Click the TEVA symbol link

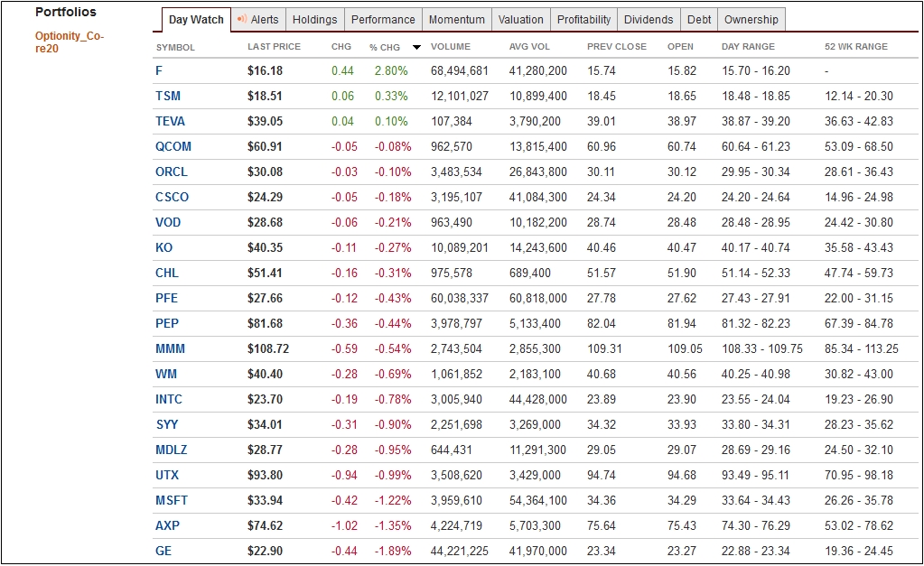click(171, 121)
